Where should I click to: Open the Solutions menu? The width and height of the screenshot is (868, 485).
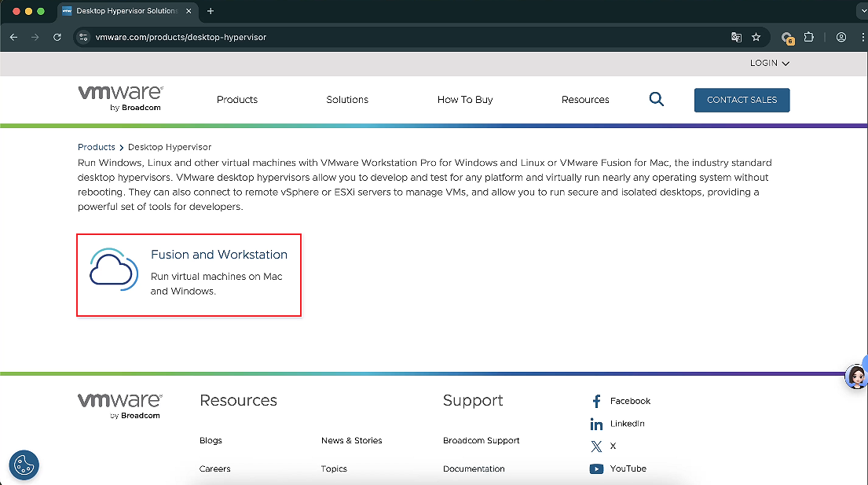[x=347, y=100]
